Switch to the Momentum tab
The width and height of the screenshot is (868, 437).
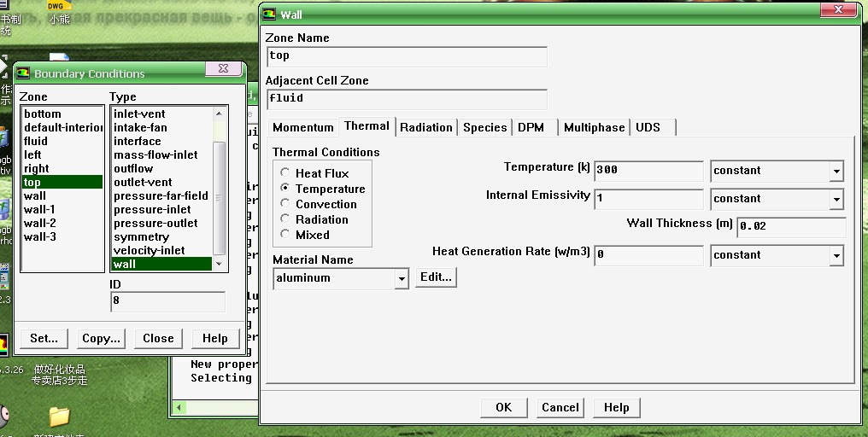(302, 127)
